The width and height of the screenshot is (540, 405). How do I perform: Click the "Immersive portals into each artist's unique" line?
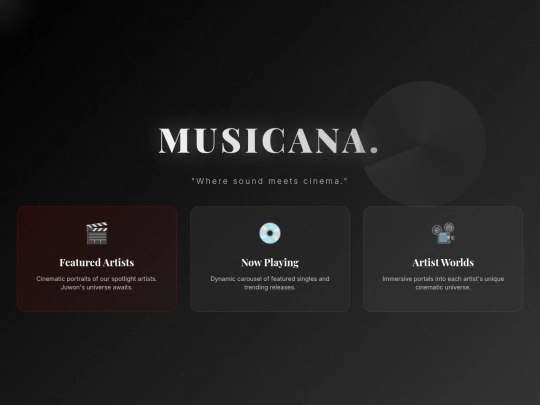443,279
